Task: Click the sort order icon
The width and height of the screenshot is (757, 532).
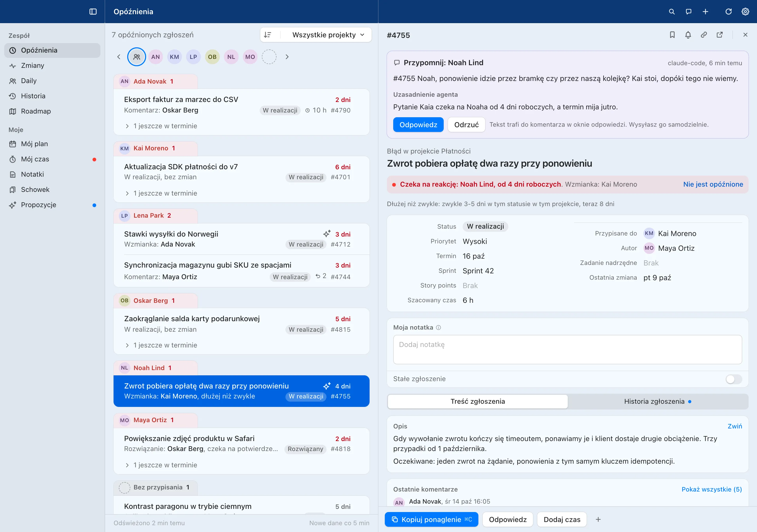Action: [x=268, y=35]
